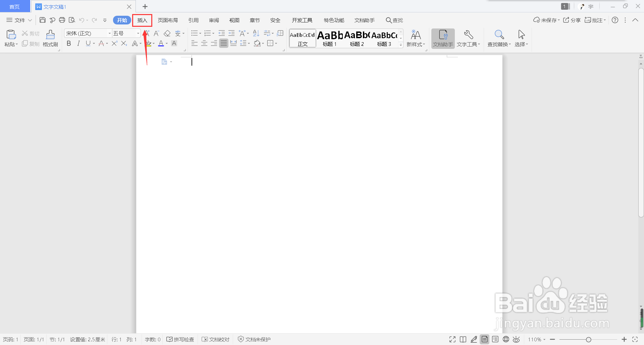Open the Page Layout (页面布局) tab
Image resolution: width=644 pixels, height=345 pixels.
168,20
